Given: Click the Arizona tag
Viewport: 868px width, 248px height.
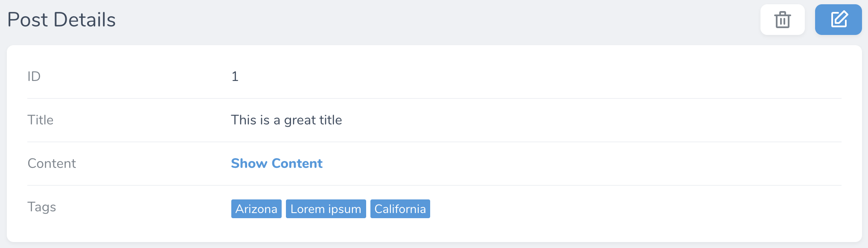Looking at the screenshot, I should point(256,209).
